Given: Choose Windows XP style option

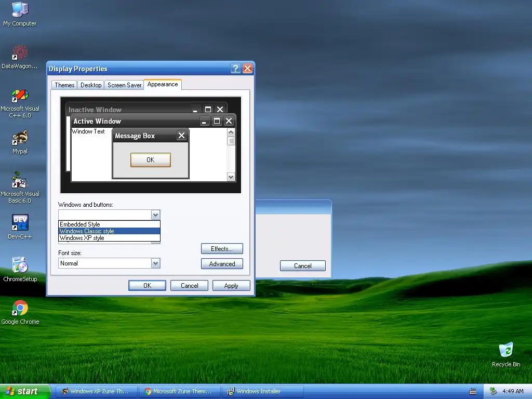Looking at the screenshot, I should point(109,238).
